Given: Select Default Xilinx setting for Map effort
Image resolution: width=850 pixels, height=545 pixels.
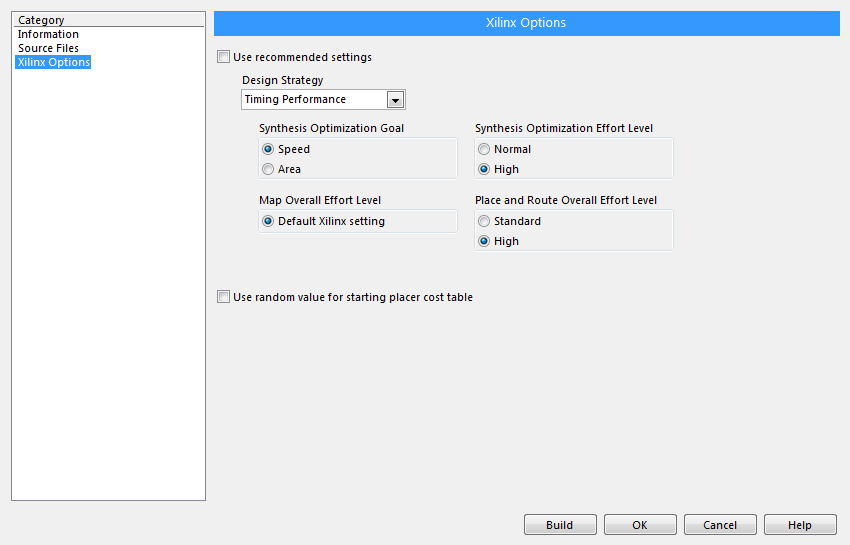Looking at the screenshot, I should click(268, 221).
